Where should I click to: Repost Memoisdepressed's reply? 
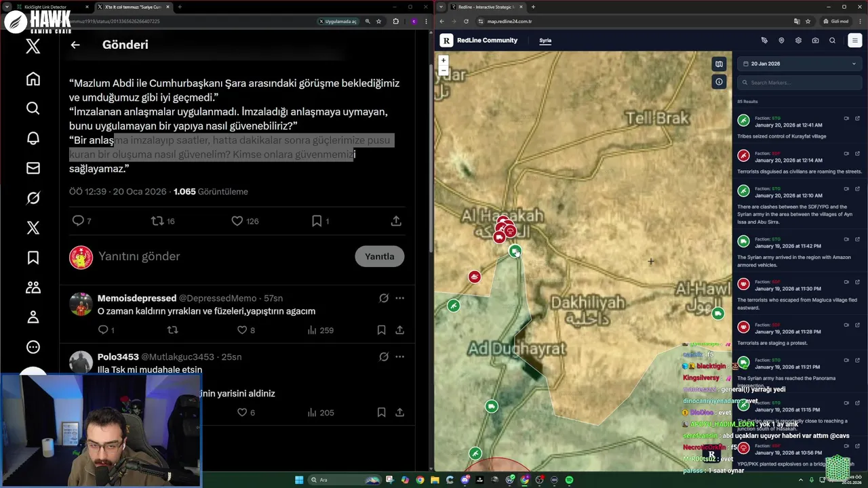[172, 330]
